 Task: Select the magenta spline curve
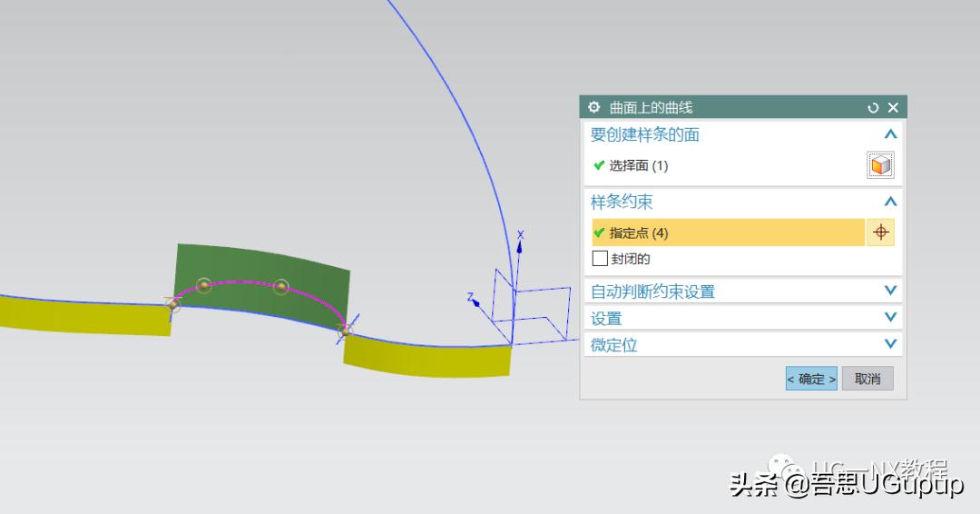tap(244, 282)
